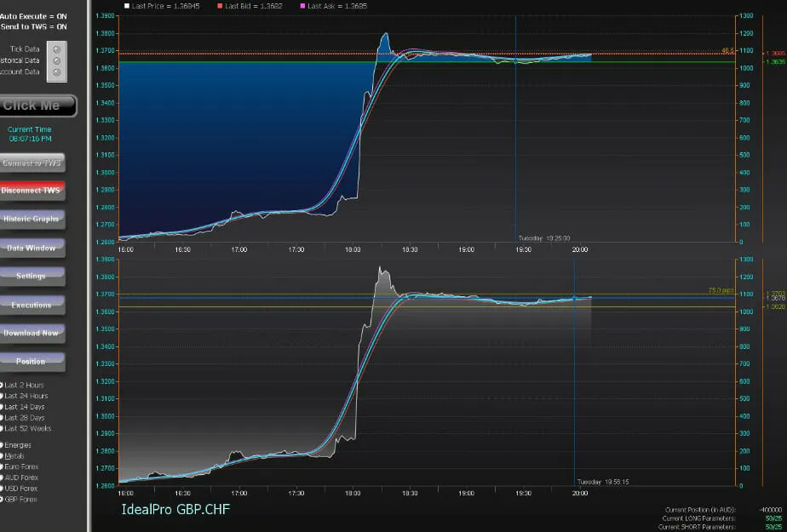Select the Last 14 Days radio option
Viewport: 787px width, 532px height.
pyautogui.click(x=3, y=407)
